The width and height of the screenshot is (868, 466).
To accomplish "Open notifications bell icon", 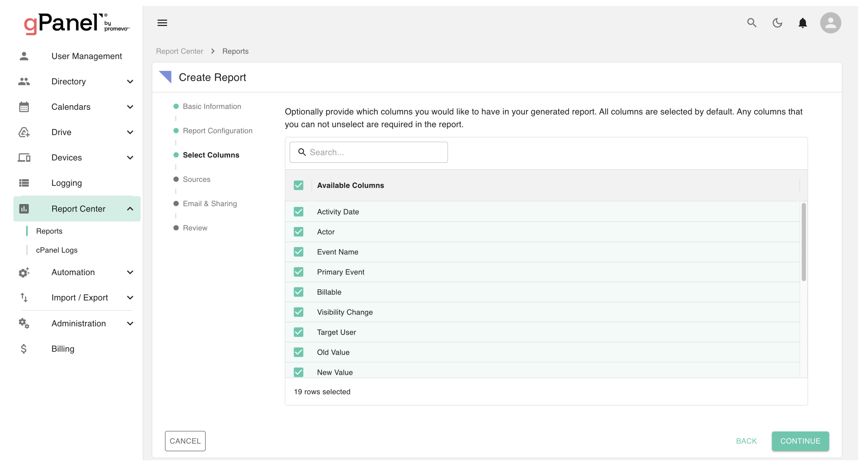I will click(803, 23).
